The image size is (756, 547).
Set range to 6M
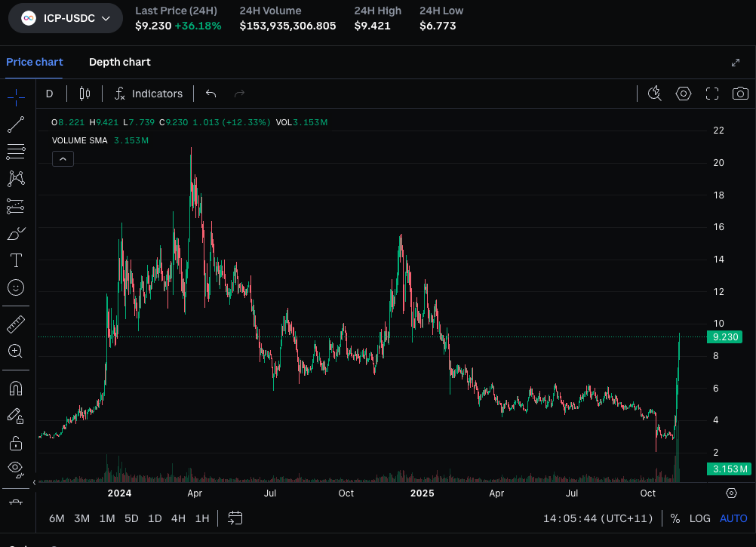[57, 518]
